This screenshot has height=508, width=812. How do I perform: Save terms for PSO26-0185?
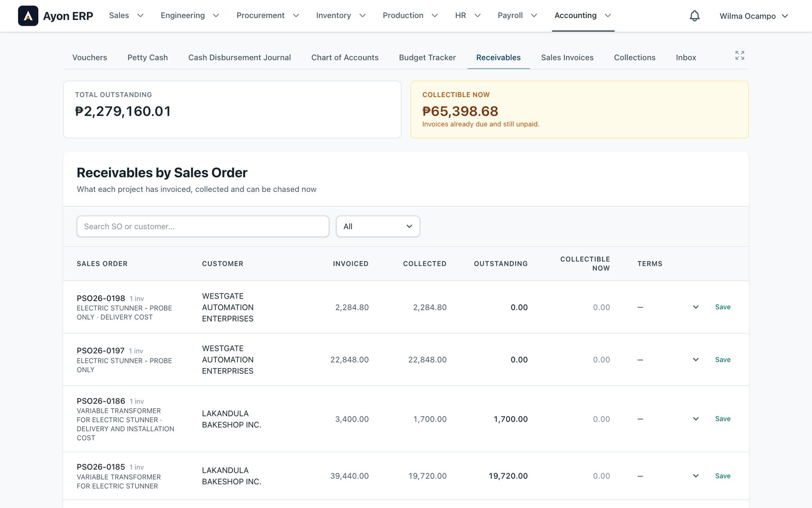pos(723,476)
